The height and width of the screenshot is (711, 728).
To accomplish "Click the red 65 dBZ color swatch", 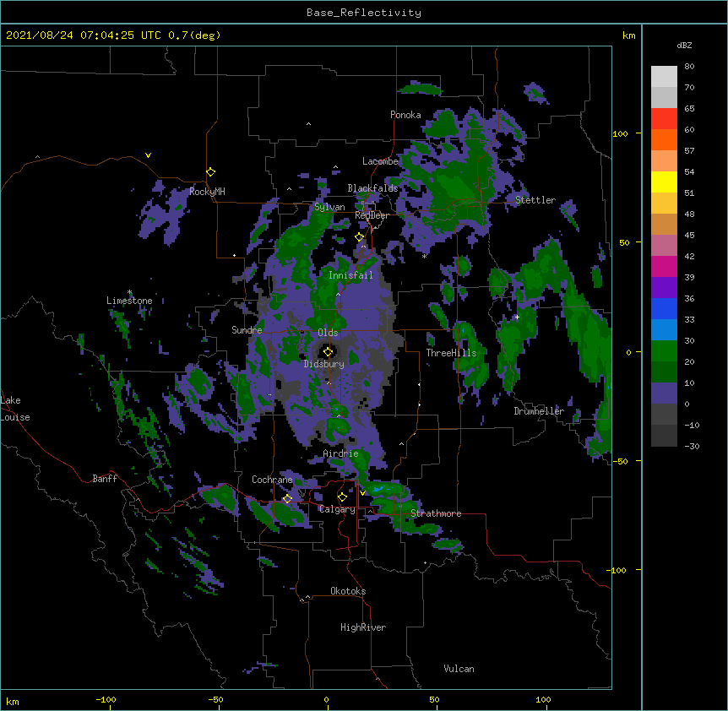I will click(x=664, y=119).
